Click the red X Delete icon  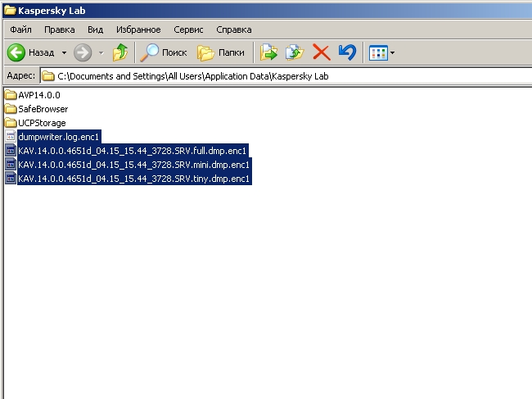click(321, 52)
